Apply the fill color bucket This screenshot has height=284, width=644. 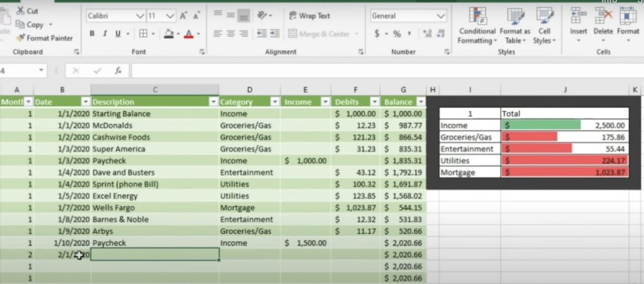(169, 34)
